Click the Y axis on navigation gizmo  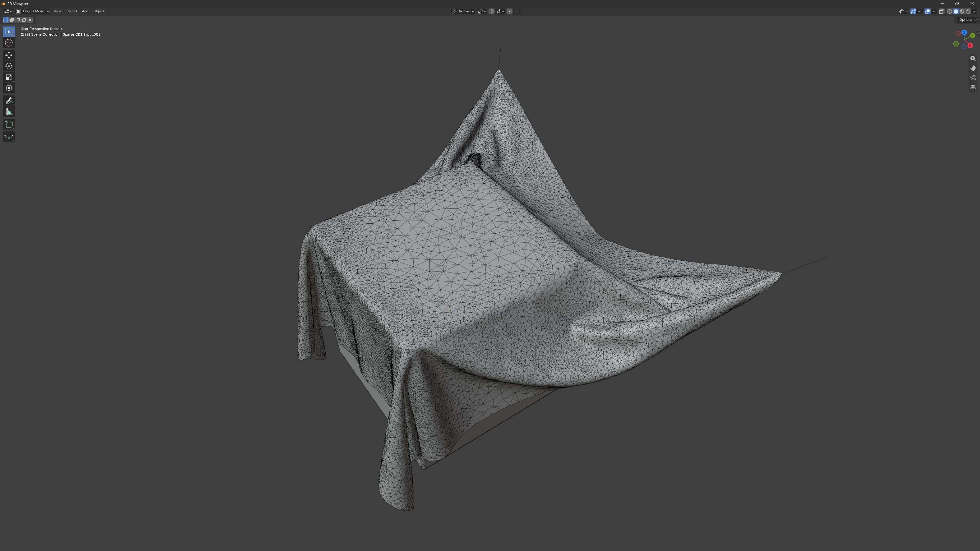[972, 35]
